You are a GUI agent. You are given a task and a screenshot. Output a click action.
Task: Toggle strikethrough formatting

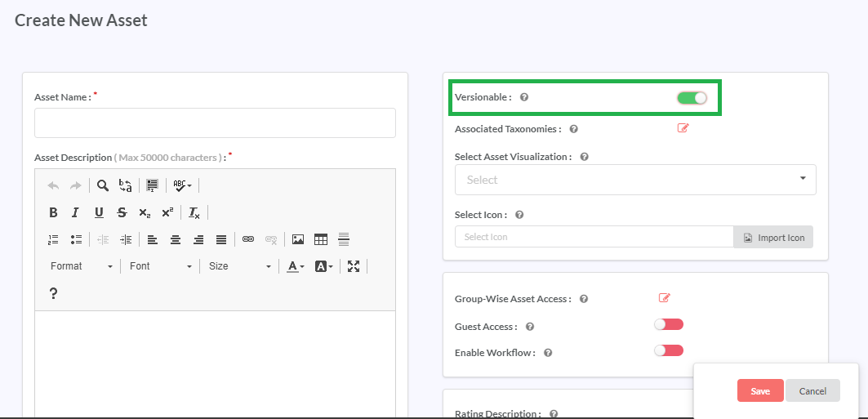pos(122,212)
